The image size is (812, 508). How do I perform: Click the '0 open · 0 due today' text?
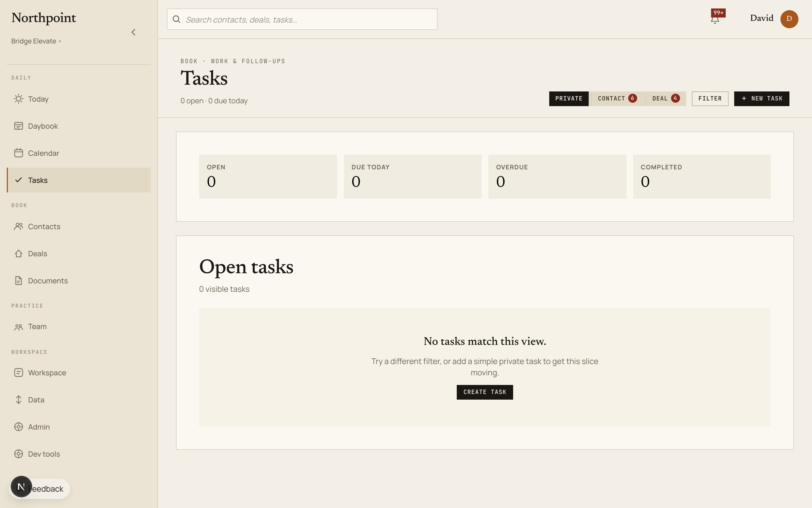(x=214, y=101)
